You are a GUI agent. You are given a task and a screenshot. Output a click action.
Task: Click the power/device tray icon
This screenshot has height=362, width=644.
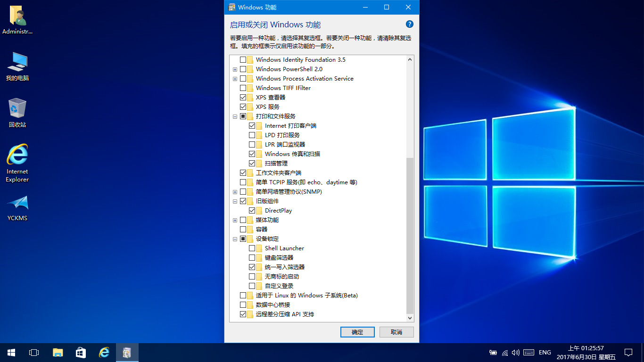(x=493, y=353)
